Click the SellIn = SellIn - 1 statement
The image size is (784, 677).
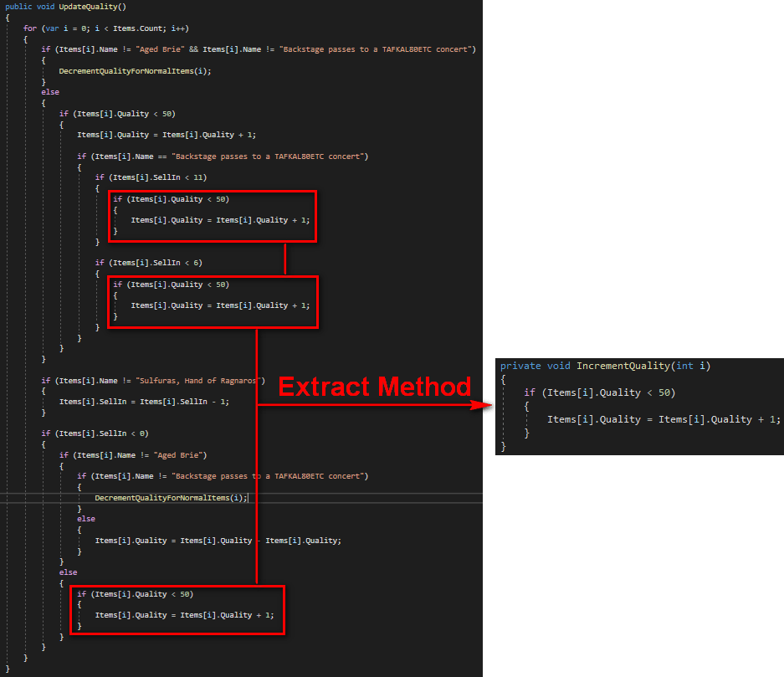[x=144, y=402]
